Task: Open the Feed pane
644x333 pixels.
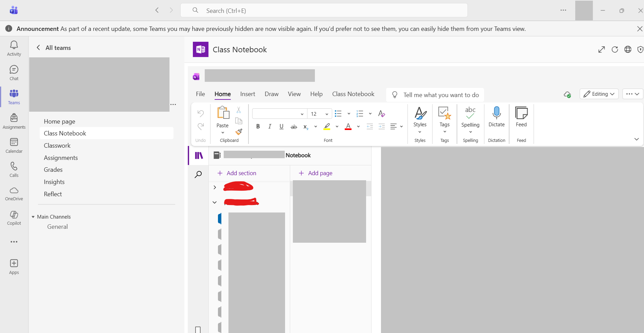Action: point(521,117)
